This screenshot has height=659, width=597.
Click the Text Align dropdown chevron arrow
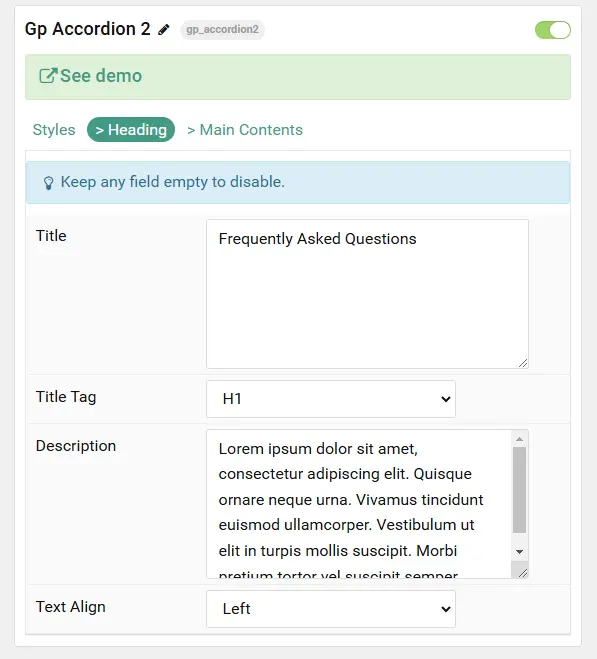point(446,609)
